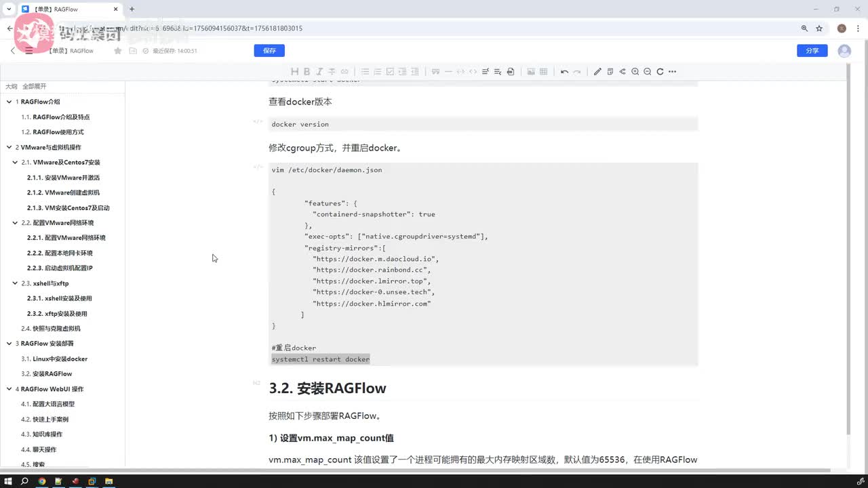Click the blue 分享 button
This screenshot has width=868, height=488.
(x=812, y=51)
